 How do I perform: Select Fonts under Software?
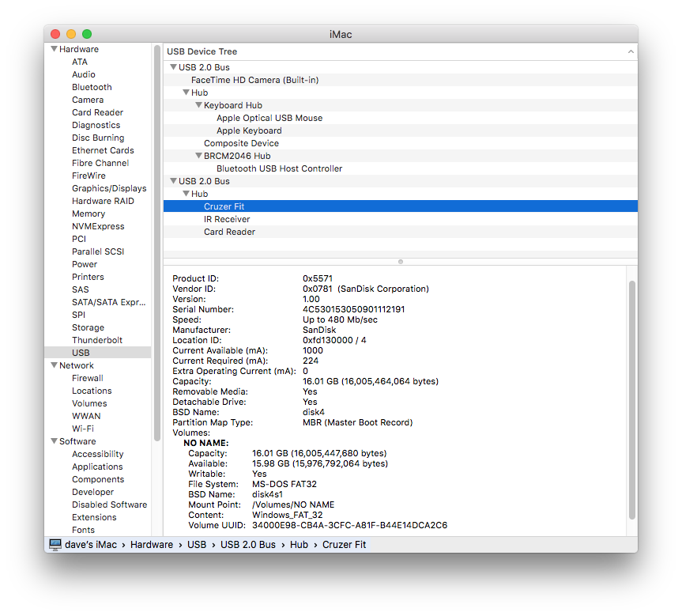83,529
